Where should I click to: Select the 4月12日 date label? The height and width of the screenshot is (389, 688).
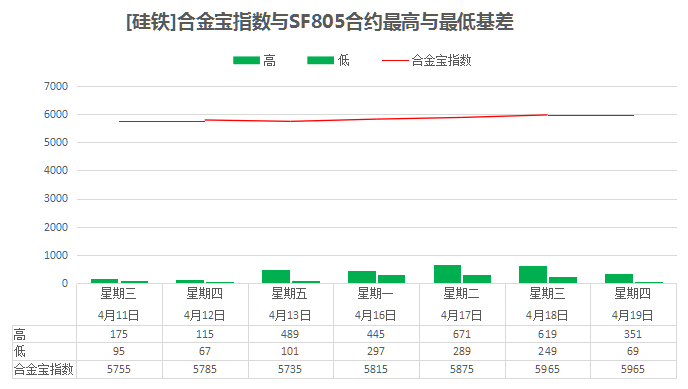tap(204, 315)
